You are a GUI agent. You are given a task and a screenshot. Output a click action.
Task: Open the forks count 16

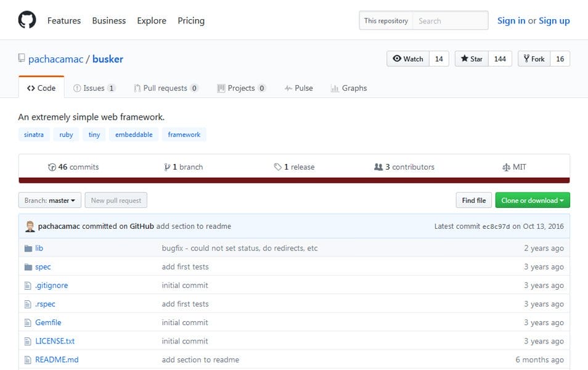(x=560, y=59)
